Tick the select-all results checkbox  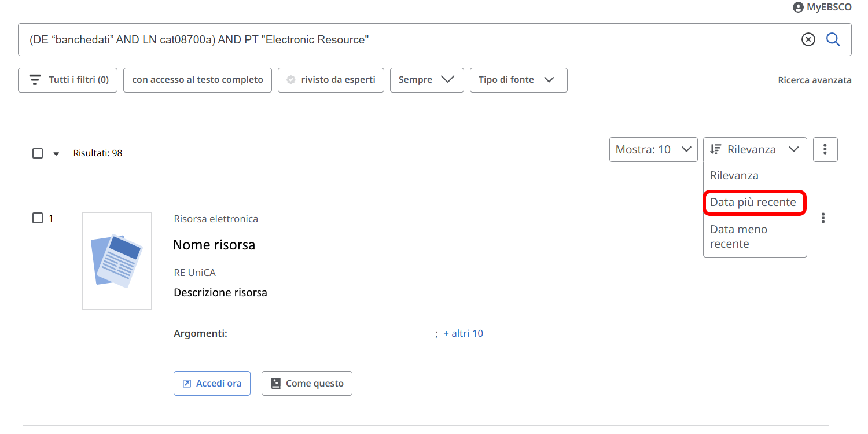[x=38, y=153]
